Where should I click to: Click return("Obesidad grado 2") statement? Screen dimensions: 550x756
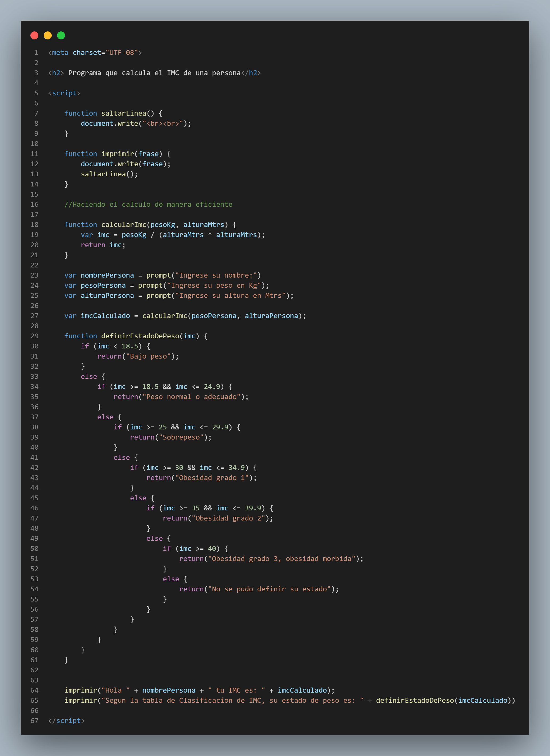point(218,518)
